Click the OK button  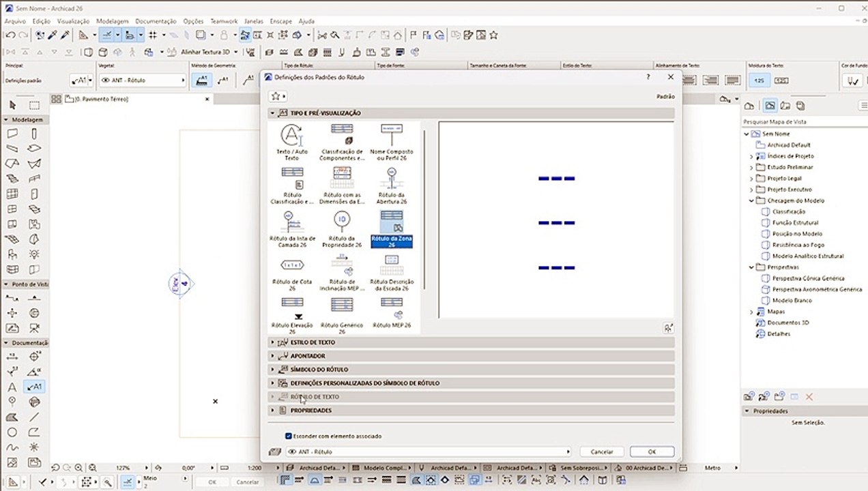tap(652, 451)
